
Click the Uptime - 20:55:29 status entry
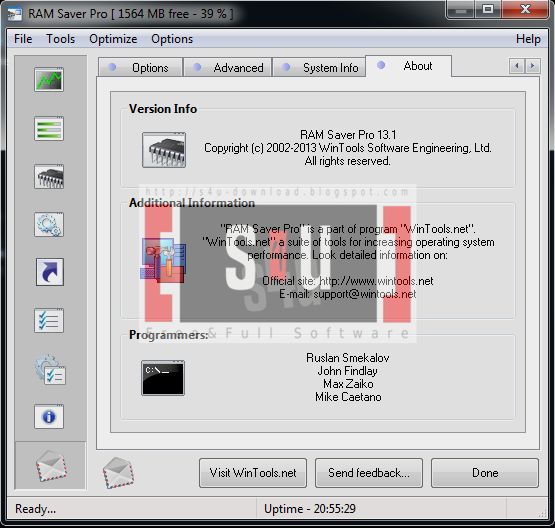click(x=310, y=509)
